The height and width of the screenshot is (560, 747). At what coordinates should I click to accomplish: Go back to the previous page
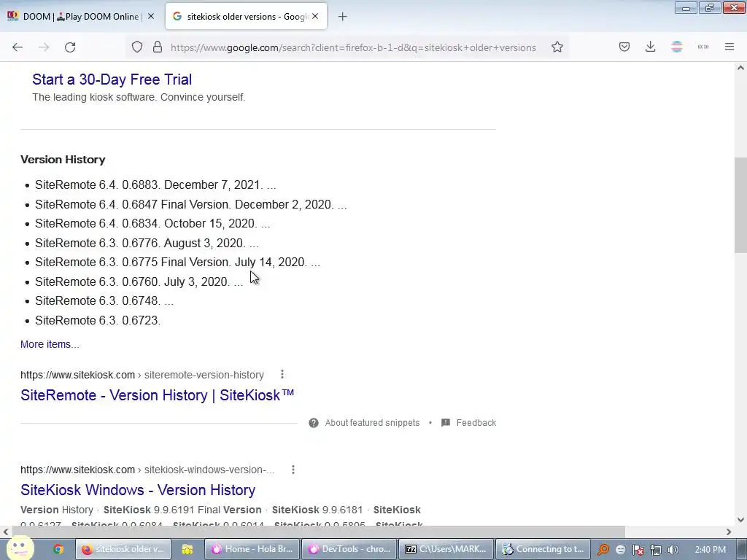[x=18, y=47]
